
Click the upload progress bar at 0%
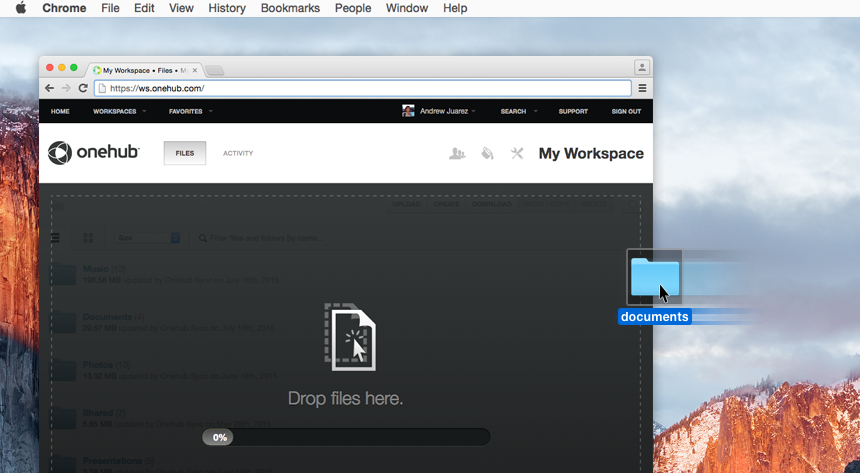tap(346, 437)
